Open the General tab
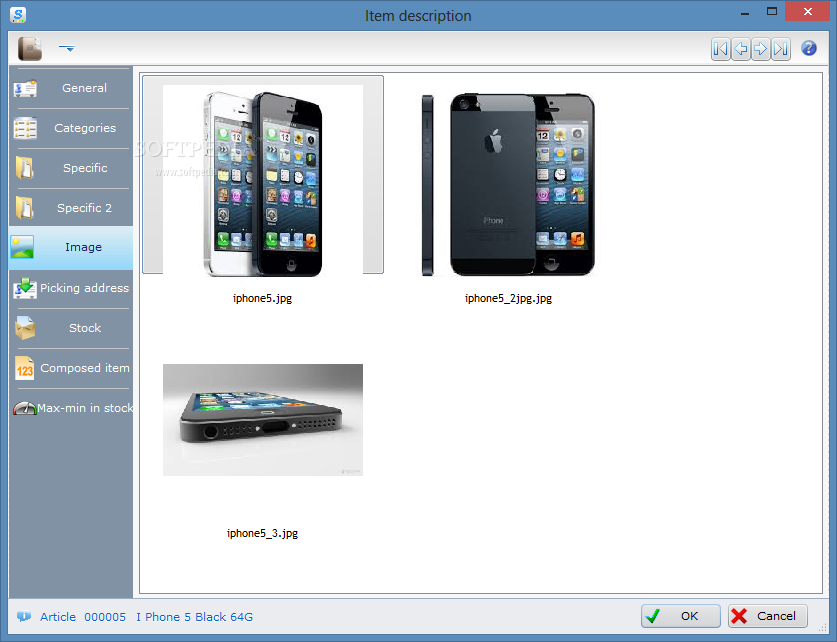The width and height of the screenshot is (837, 642). (x=71, y=88)
